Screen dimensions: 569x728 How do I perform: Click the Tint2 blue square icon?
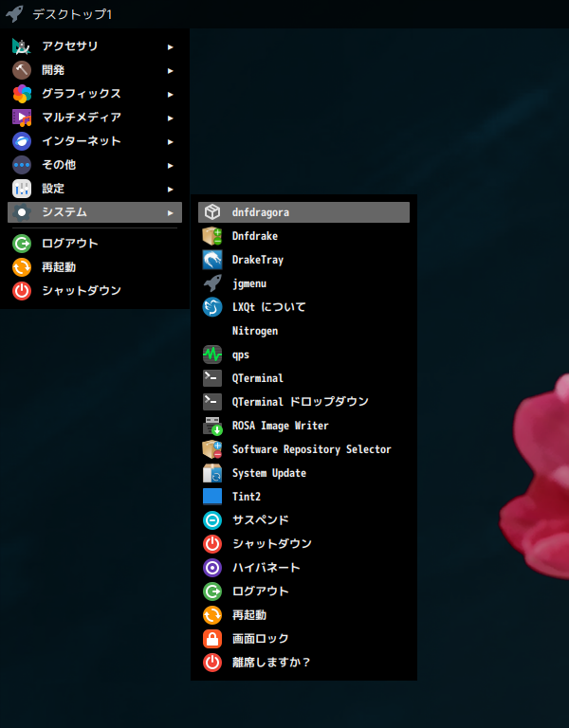click(x=212, y=497)
